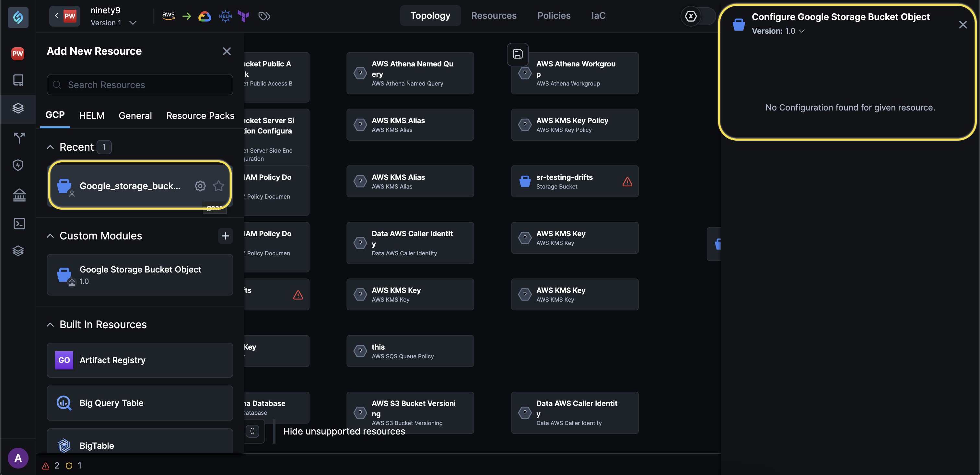The height and width of the screenshot is (475, 980).
Task: Open the branch fork icon in sidebar
Action: [x=19, y=138]
